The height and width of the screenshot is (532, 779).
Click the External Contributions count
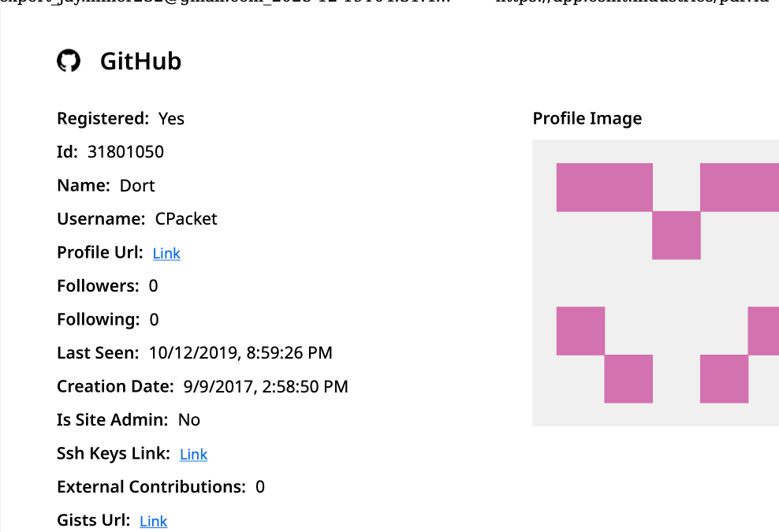(x=260, y=487)
